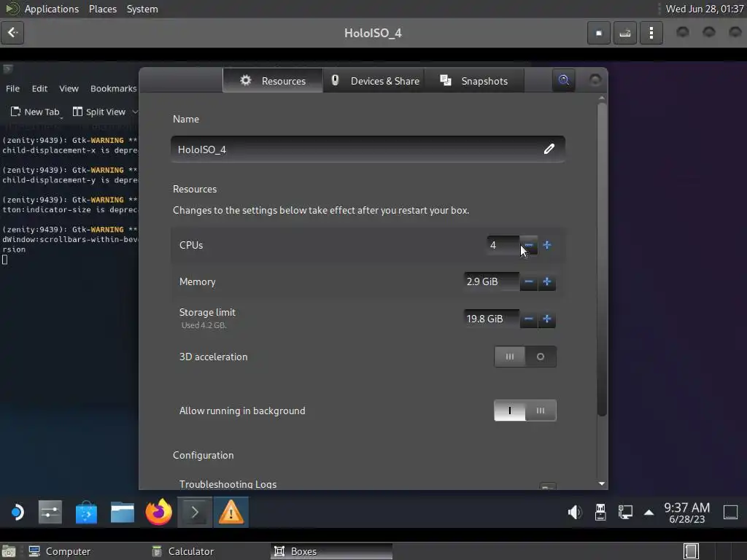The image size is (747, 560).
Task: Click the Storage limit field 19.8 GiB
Action: [x=492, y=319]
